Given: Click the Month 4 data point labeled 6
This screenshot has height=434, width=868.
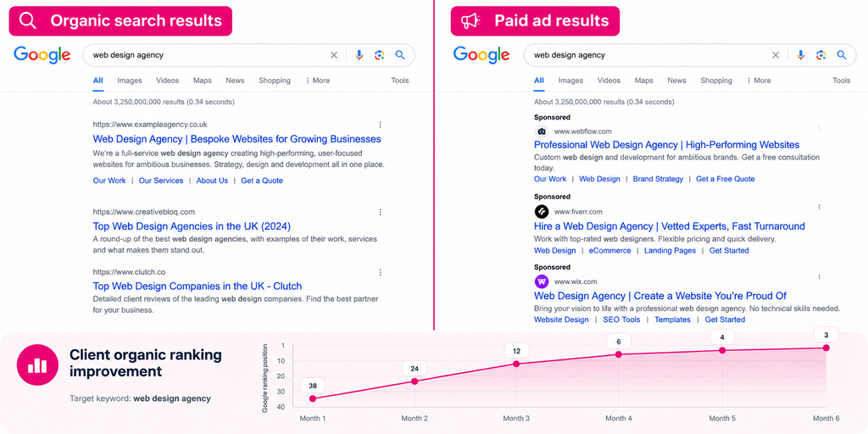Looking at the screenshot, I should [618, 354].
